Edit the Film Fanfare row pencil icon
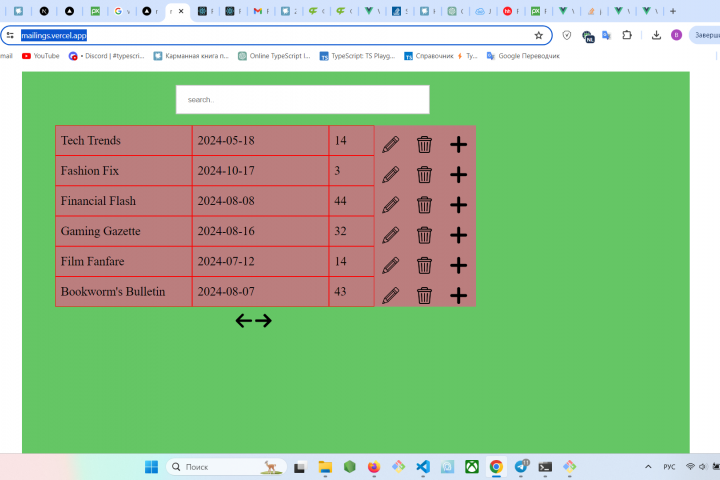This screenshot has height=480, width=720. coord(390,265)
